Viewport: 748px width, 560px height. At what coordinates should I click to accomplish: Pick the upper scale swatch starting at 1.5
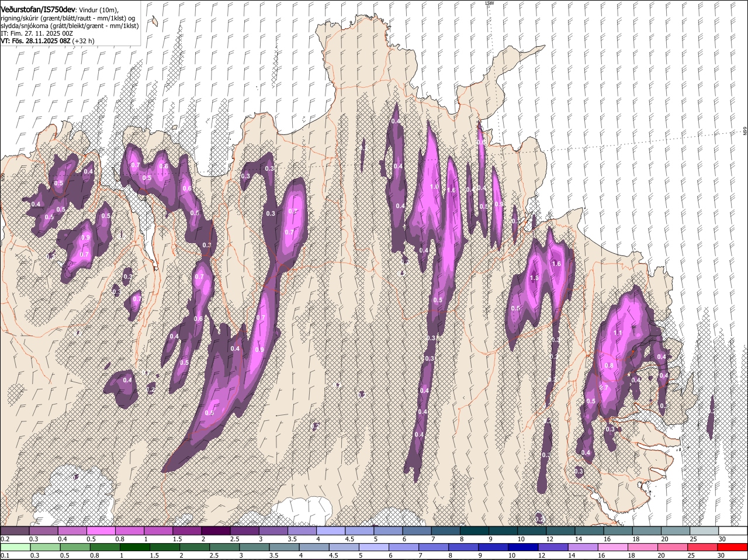click(x=187, y=531)
